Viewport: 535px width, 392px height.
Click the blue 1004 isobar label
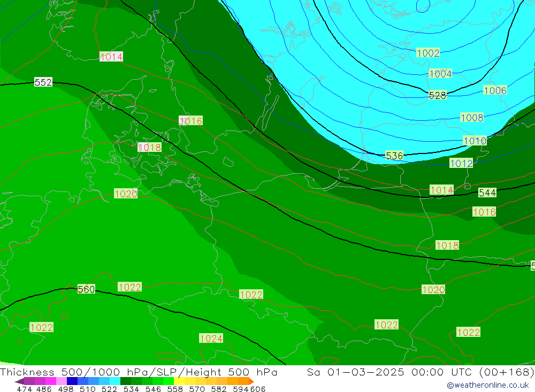point(440,74)
